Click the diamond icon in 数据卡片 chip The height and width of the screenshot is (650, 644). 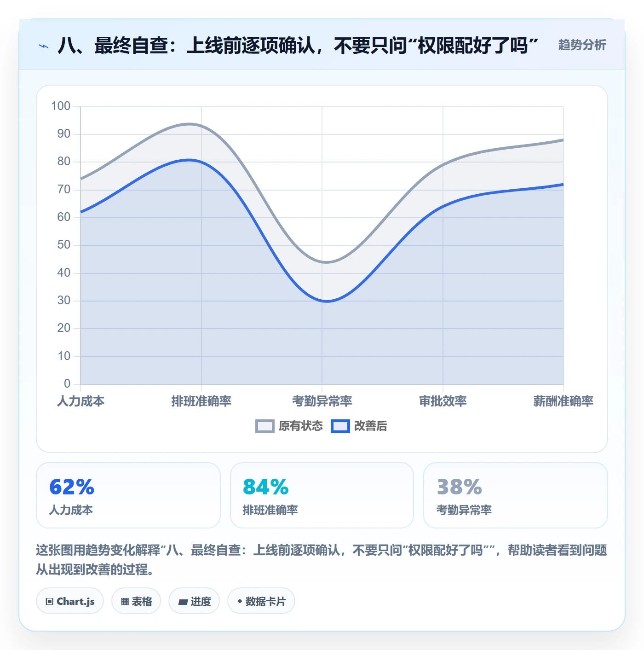pos(240,601)
